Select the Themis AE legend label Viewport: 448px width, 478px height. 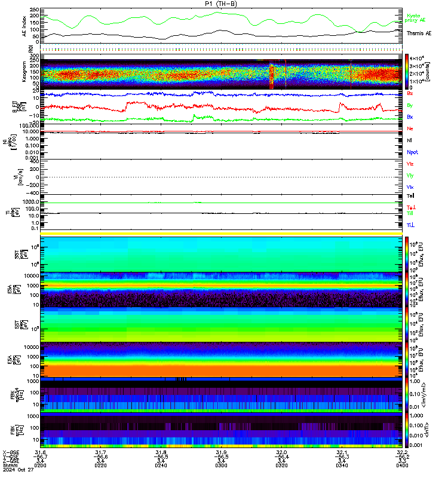(x=419, y=33)
